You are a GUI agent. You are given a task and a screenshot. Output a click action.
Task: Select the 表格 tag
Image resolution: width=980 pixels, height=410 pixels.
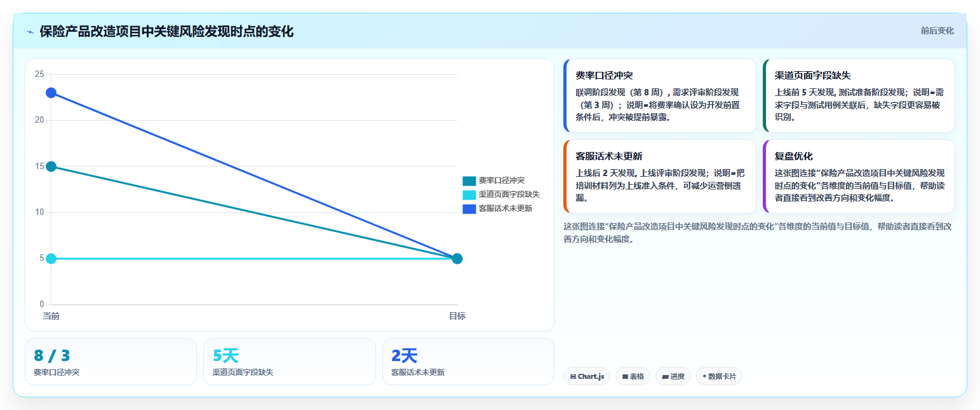tap(633, 376)
